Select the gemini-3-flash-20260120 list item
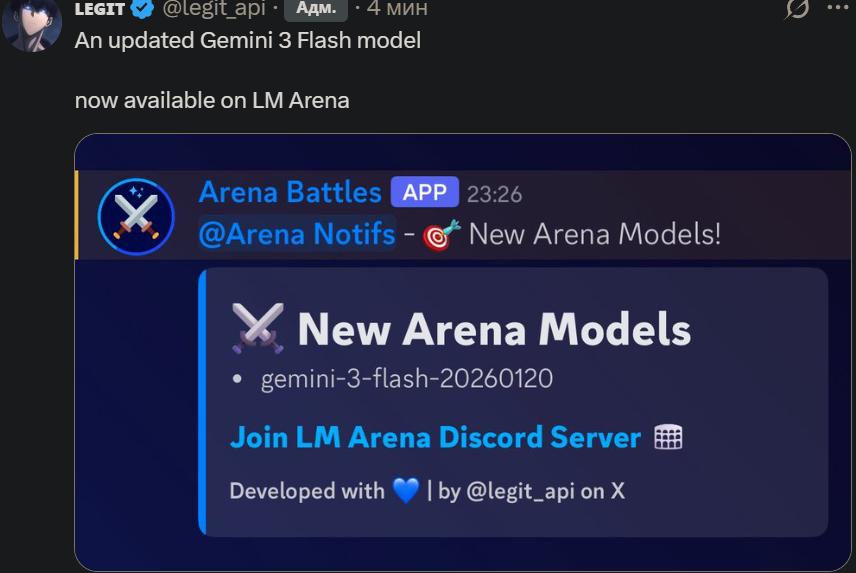This screenshot has width=856, height=573. pos(407,379)
